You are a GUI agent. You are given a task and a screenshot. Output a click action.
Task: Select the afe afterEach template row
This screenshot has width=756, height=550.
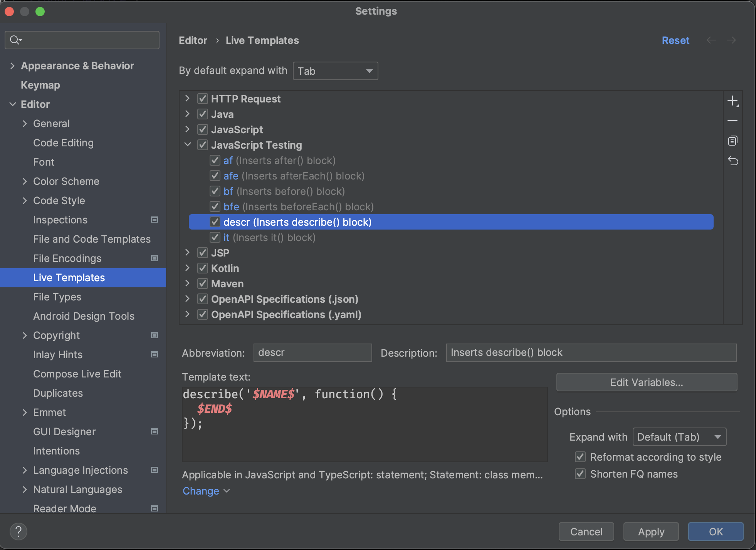tap(294, 176)
